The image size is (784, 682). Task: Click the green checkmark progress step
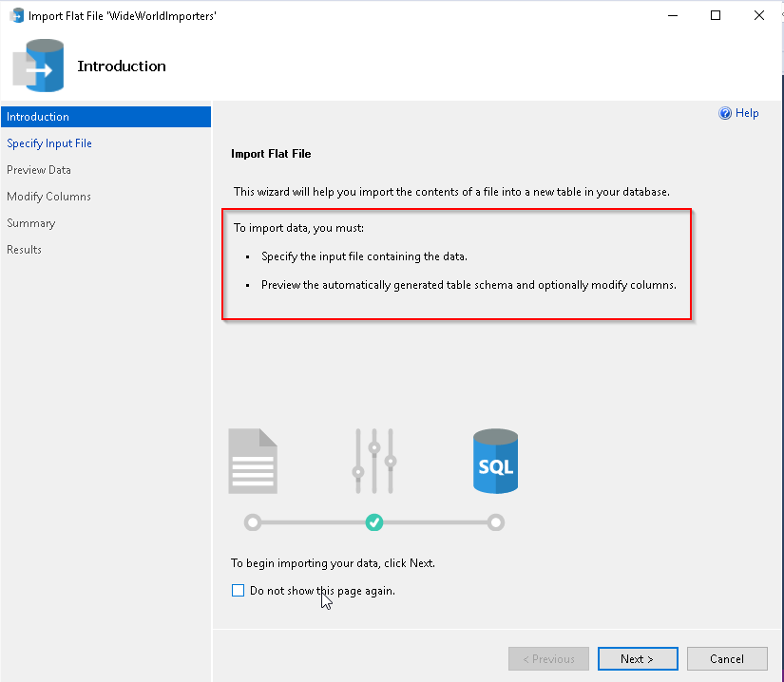click(x=374, y=522)
